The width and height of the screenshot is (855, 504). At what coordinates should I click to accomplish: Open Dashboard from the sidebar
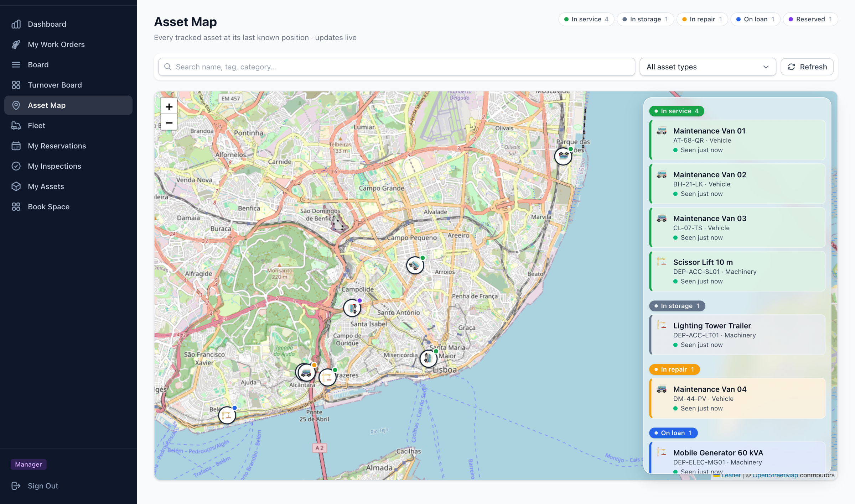click(x=68, y=24)
